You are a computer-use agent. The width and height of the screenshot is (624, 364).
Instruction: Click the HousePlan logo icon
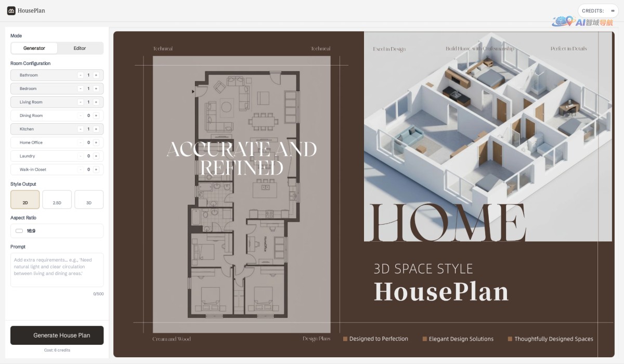11,10
